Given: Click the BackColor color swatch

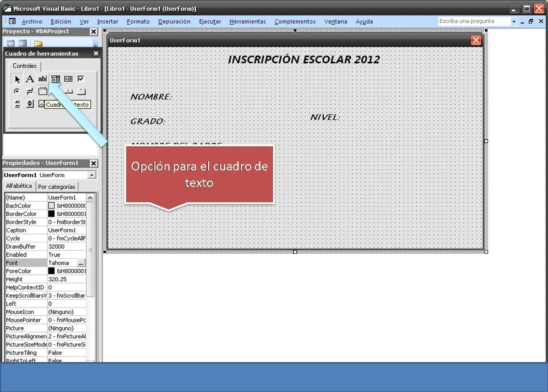Looking at the screenshot, I should point(51,206).
